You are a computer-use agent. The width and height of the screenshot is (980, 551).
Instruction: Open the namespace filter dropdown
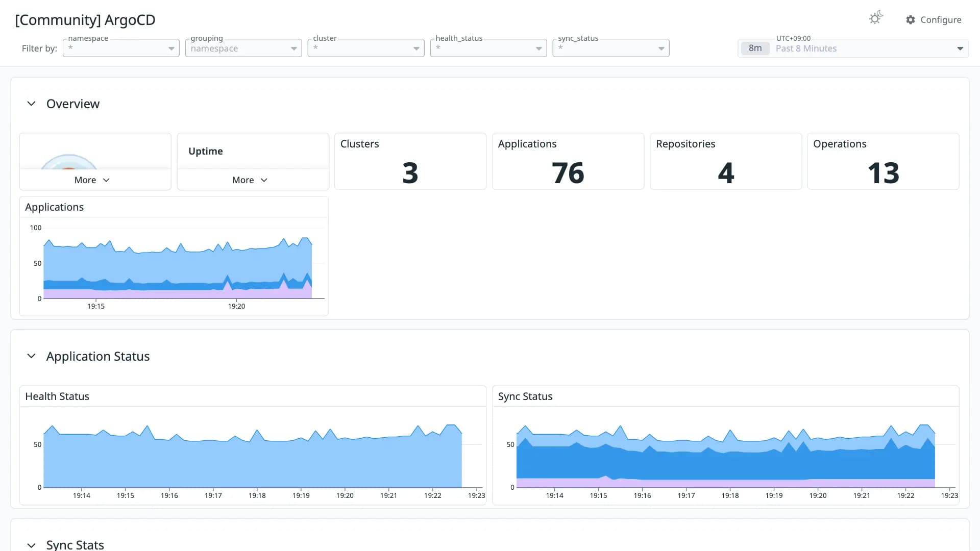121,48
